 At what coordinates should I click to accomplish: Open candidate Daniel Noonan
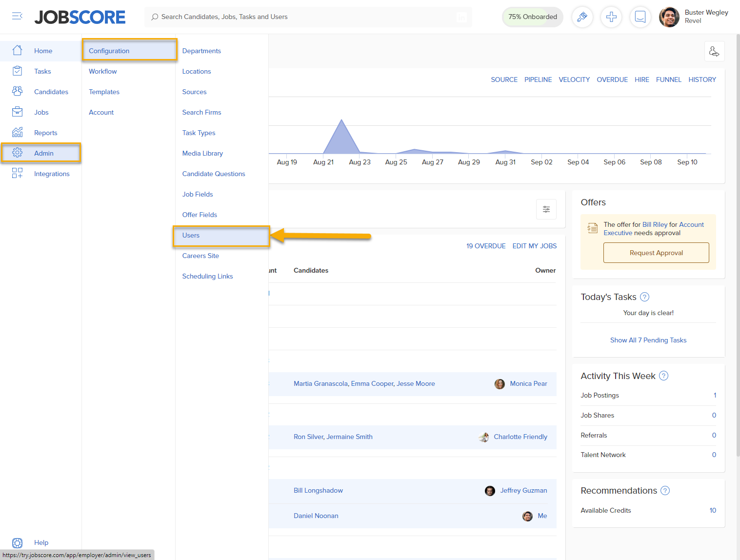coord(316,516)
